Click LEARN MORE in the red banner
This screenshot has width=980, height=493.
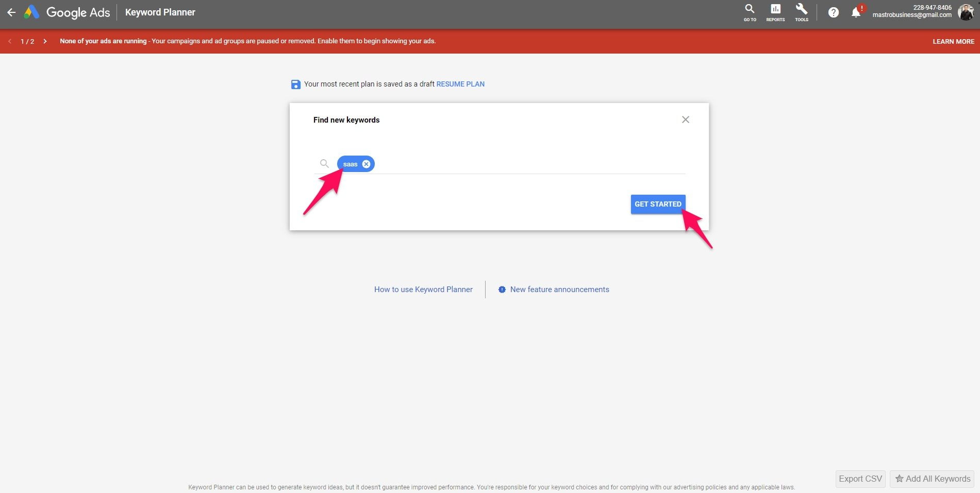(x=953, y=41)
